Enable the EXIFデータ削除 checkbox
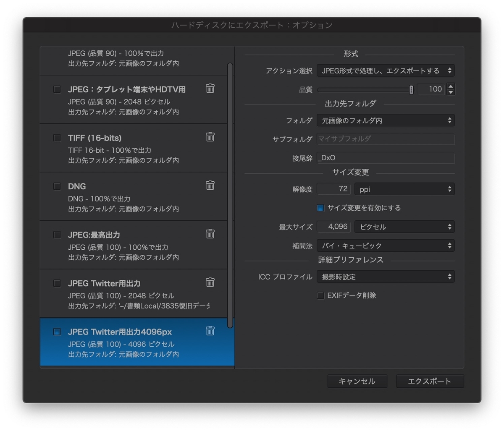 [x=320, y=295]
